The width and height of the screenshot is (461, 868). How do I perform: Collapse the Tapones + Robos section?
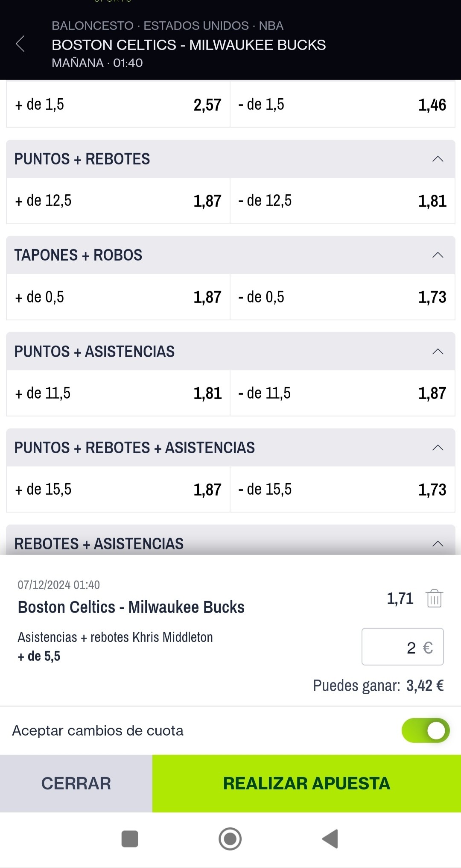(438, 255)
